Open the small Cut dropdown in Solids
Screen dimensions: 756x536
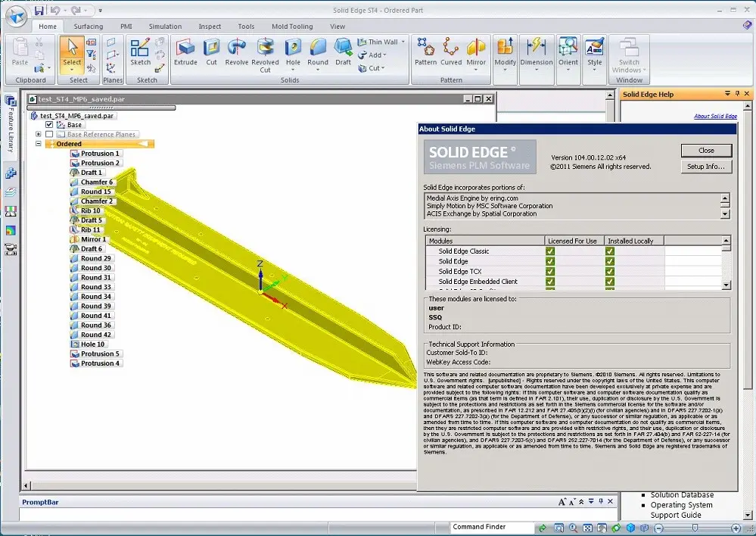click(x=383, y=68)
